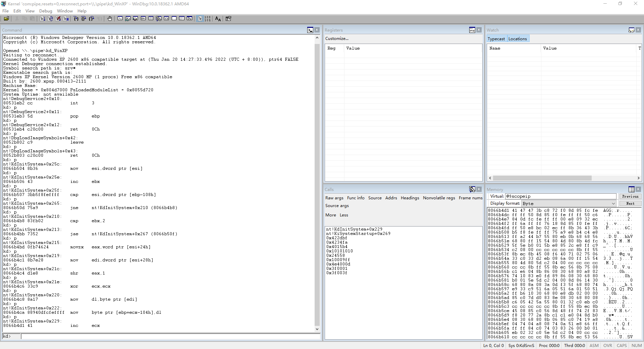The width and height of the screenshot is (644, 349).
Task: Select the nt!KiSystemStartup+0x269 call stack entry
Action: (x=358, y=234)
